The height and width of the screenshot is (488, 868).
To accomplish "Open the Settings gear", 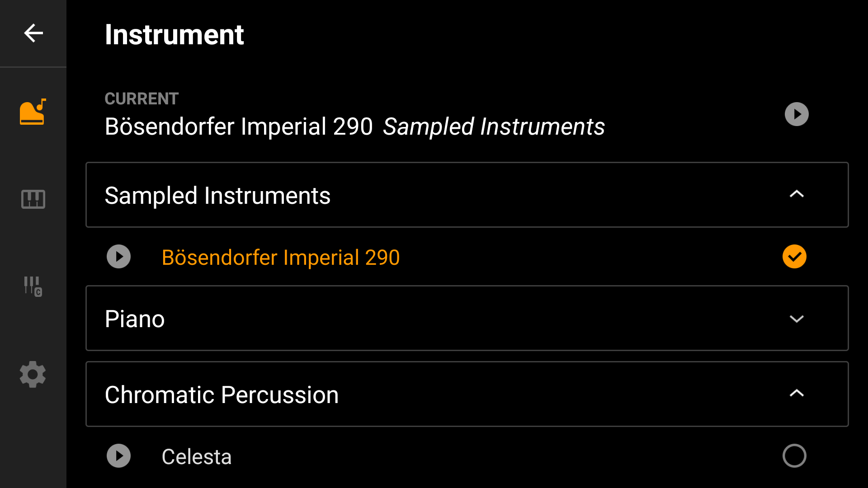I will point(33,374).
